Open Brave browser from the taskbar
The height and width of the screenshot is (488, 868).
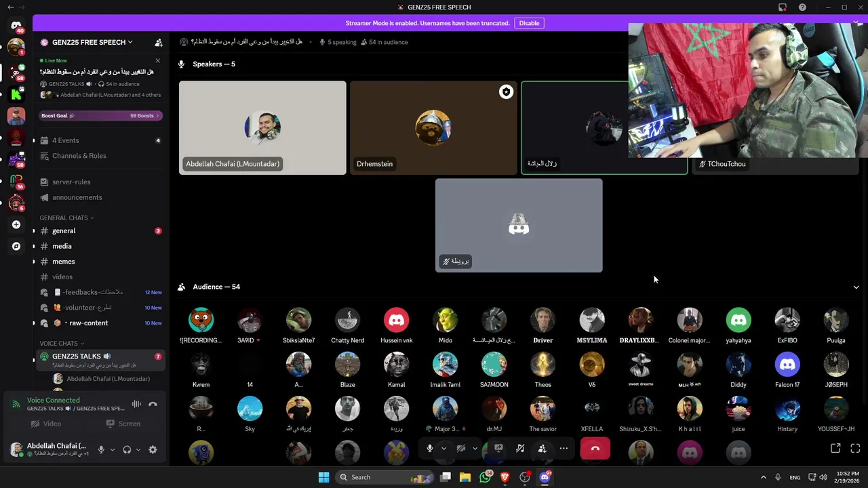tap(505, 477)
